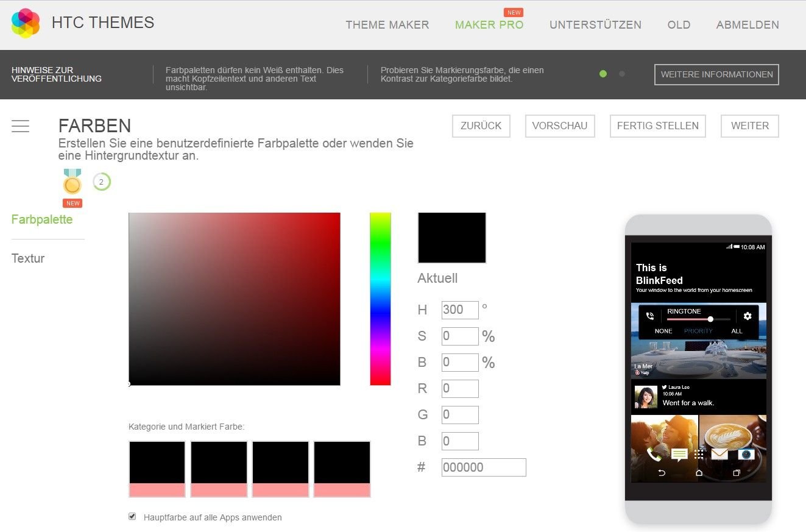Open UNTERSTÜTZEN in top navigation

(x=595, y=25)
